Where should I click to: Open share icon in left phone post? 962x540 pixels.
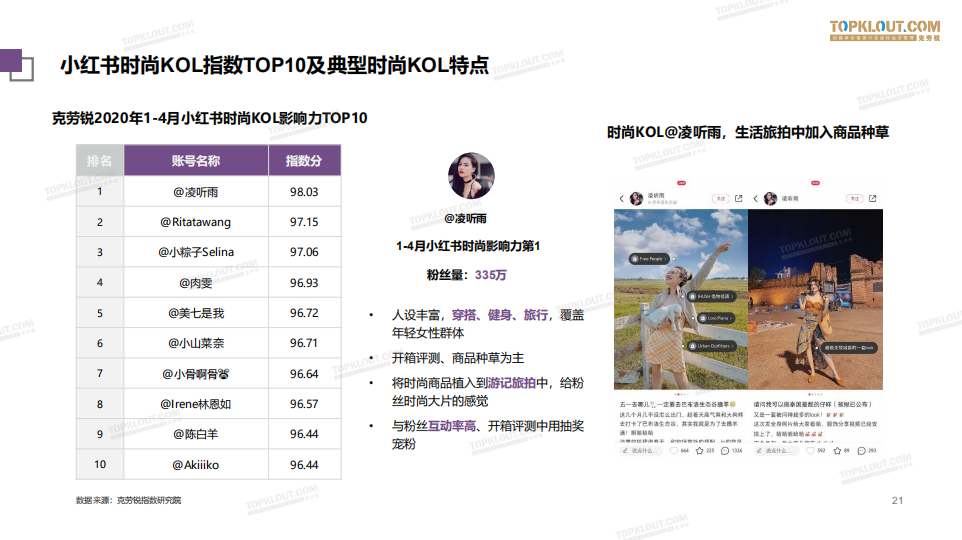click(x=739, y=198)
